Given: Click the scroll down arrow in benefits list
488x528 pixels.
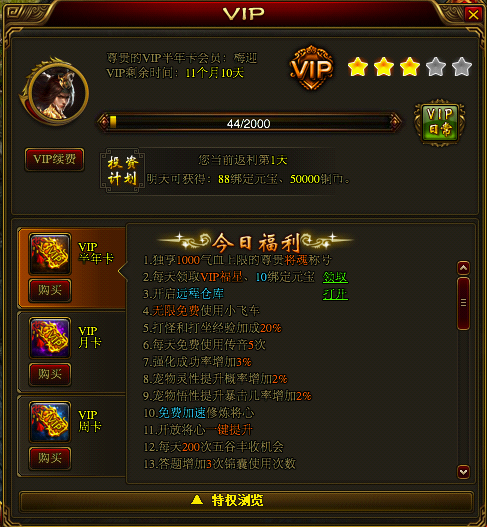Looking at the screenshot, I should pyautogui.click(x=463, y=472).
